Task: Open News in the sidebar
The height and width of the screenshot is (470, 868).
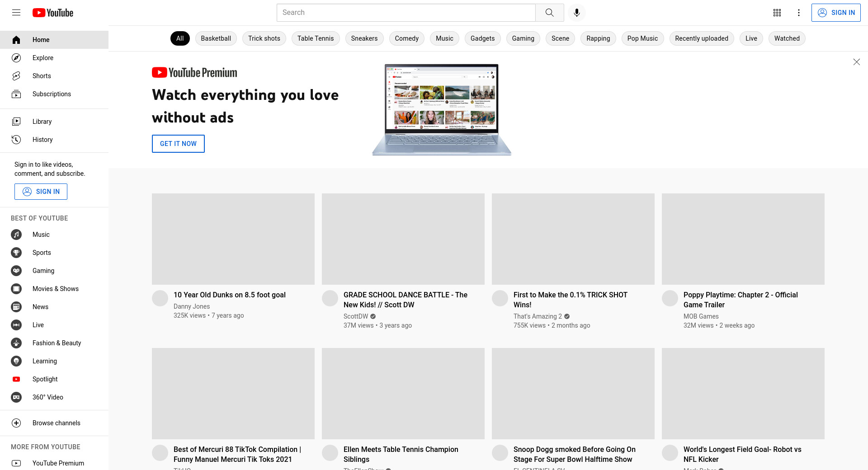Action: [54, 307]
